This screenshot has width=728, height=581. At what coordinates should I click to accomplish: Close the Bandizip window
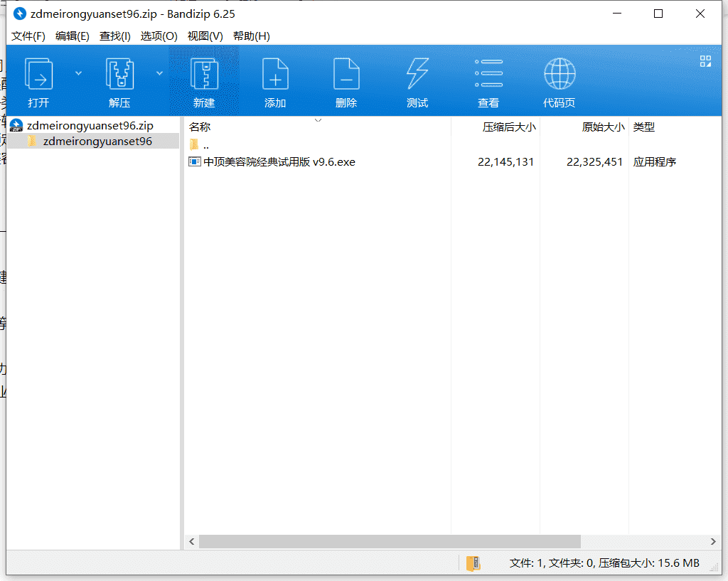pos(700,14)
